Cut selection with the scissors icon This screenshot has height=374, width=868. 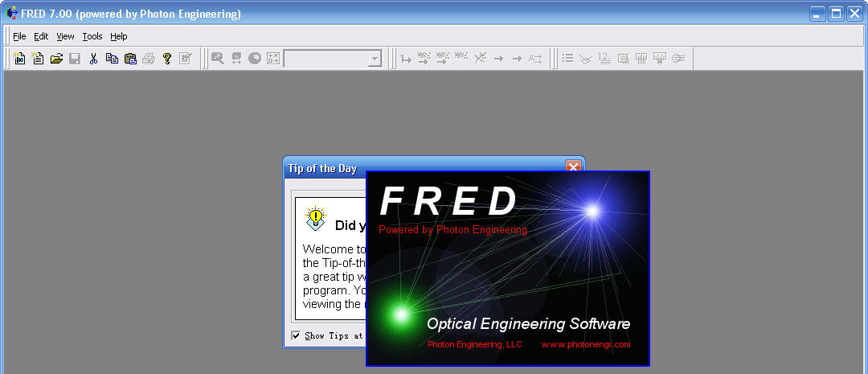click(x=93, y=58)
